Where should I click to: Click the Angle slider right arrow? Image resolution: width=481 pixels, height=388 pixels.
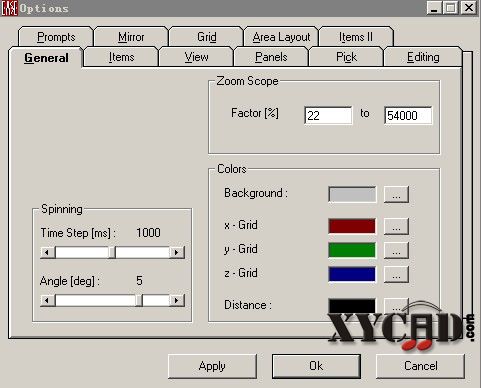(x=176, y=300)
